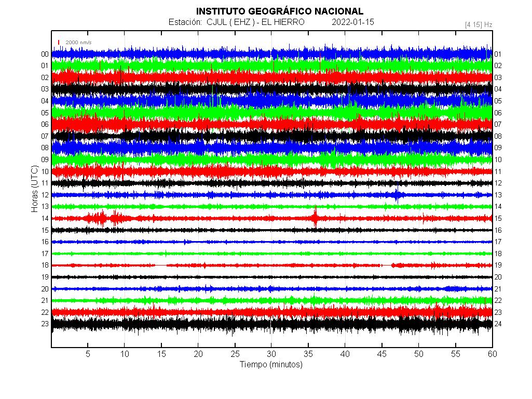
Task: Click the right-side hour label 24
Action: click(x=498, y=324)
